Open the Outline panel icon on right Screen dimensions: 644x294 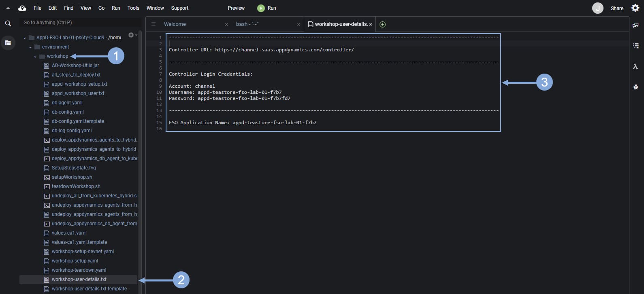tap(635, 46)
